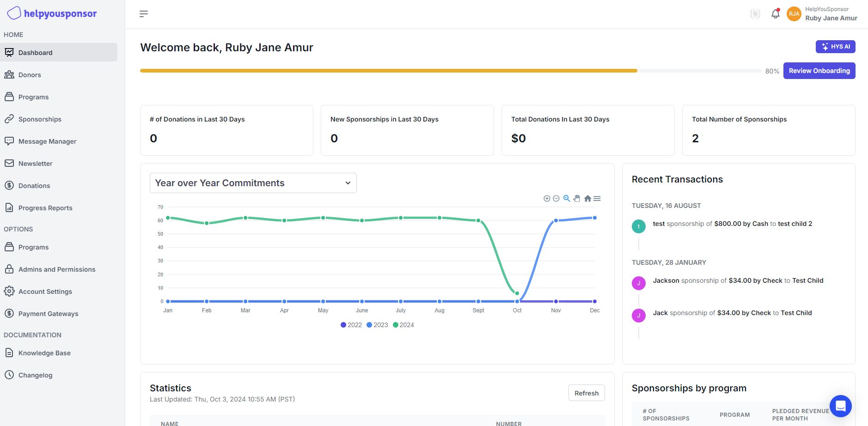
Task: Open the Ruby Jane Amur profile menu
Action: pyautogui.click(x=822, y=14)
